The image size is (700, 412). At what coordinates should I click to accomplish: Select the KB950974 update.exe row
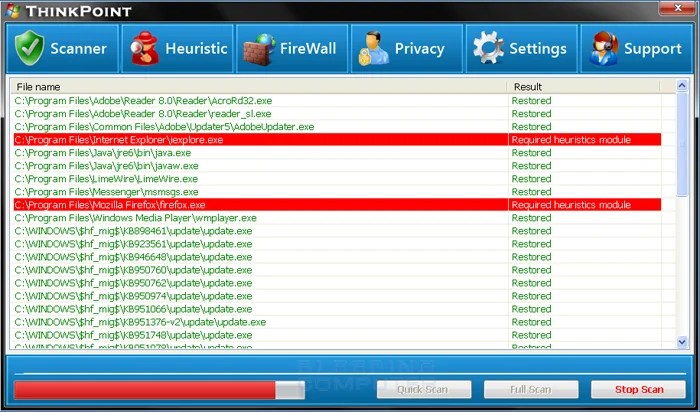point(337,296)
